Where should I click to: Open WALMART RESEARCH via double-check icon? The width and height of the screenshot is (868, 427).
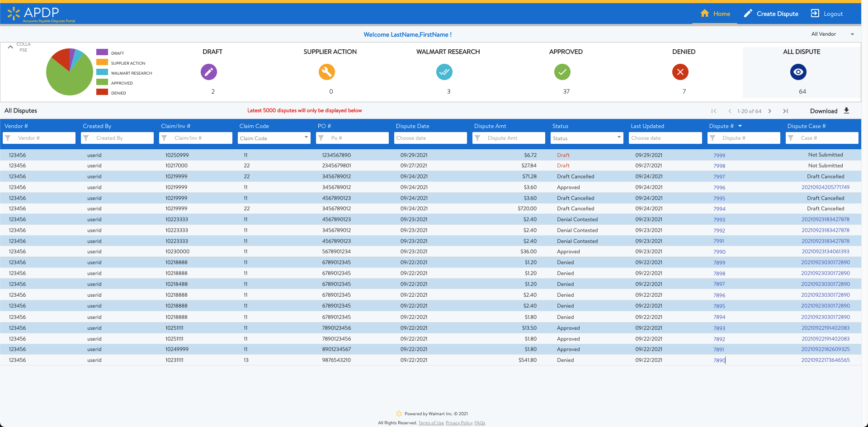[444, 72]
